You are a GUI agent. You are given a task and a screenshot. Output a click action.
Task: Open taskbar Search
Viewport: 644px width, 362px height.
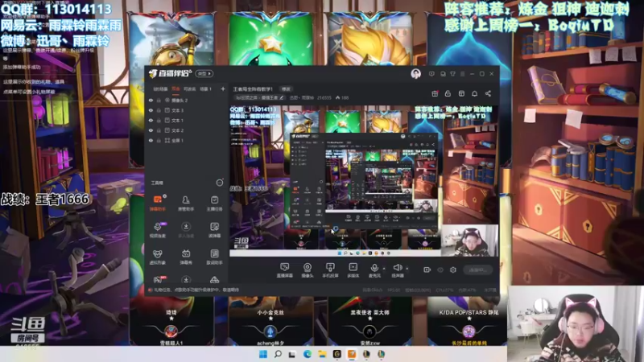278,354
